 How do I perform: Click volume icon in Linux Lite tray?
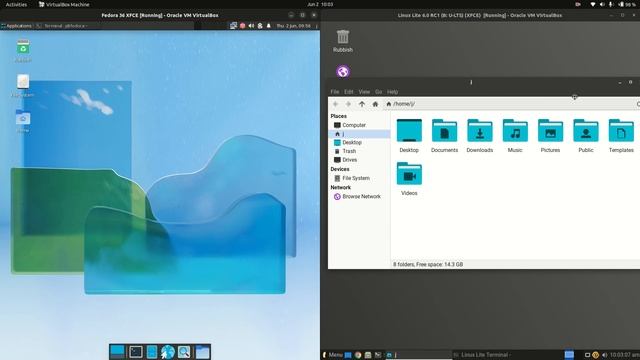(604, 355)
